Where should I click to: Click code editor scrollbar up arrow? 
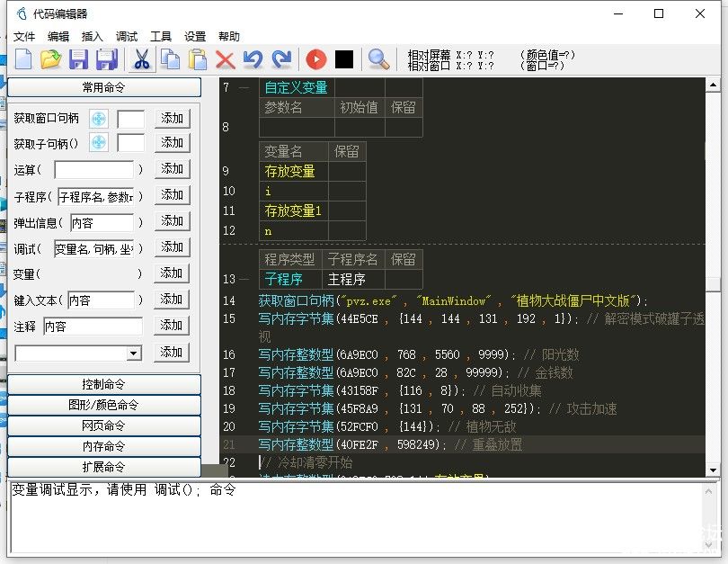pos(713,85)
